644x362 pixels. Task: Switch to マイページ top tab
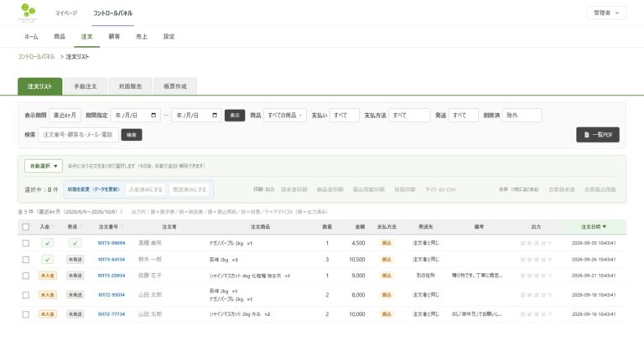[66, 13]
